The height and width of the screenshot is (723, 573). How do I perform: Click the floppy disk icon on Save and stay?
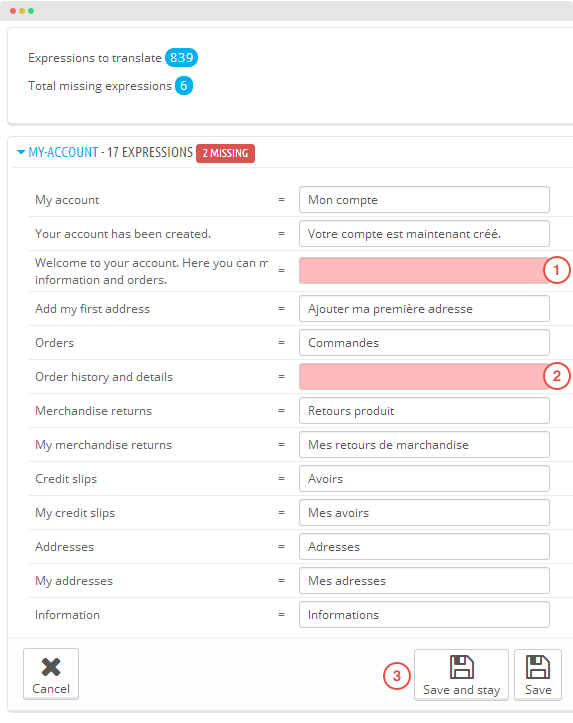(461, 667)
